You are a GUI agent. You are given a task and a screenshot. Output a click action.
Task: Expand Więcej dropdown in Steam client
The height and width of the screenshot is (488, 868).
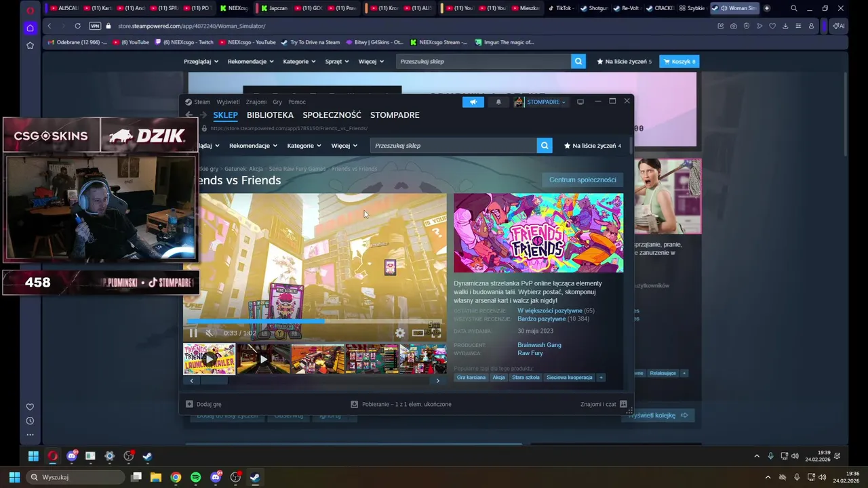pos(344,146)
